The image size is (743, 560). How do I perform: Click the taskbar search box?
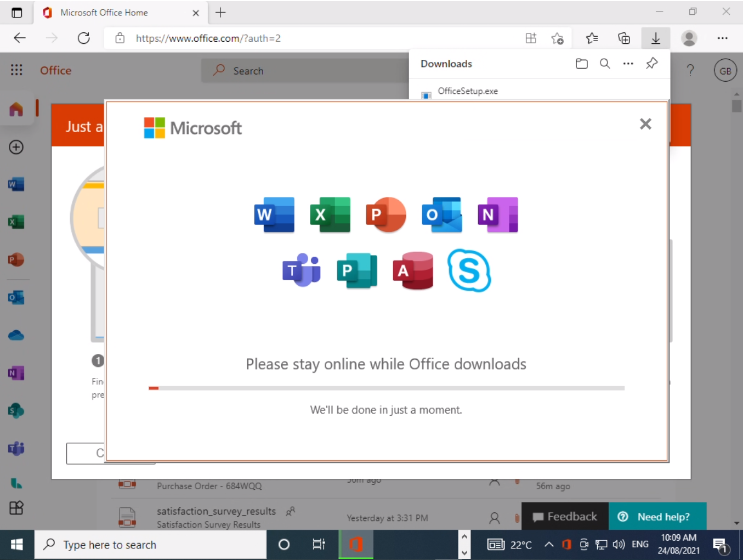[151, 545]
